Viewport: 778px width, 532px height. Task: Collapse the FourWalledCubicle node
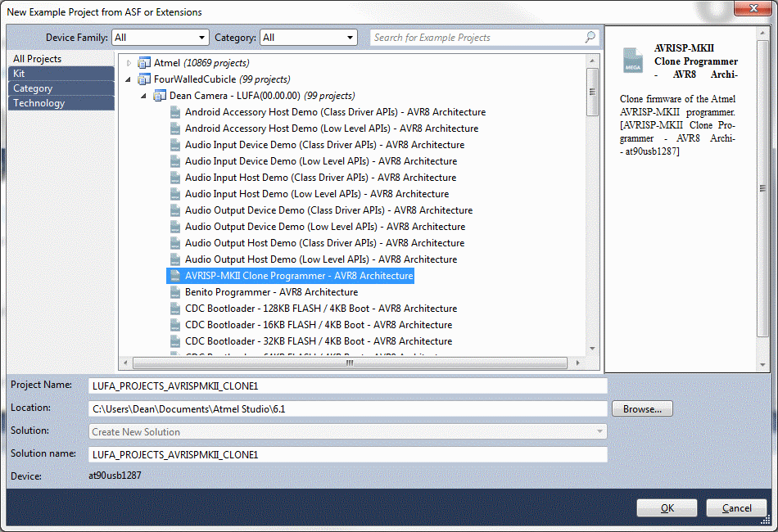[x=127, y=79]
